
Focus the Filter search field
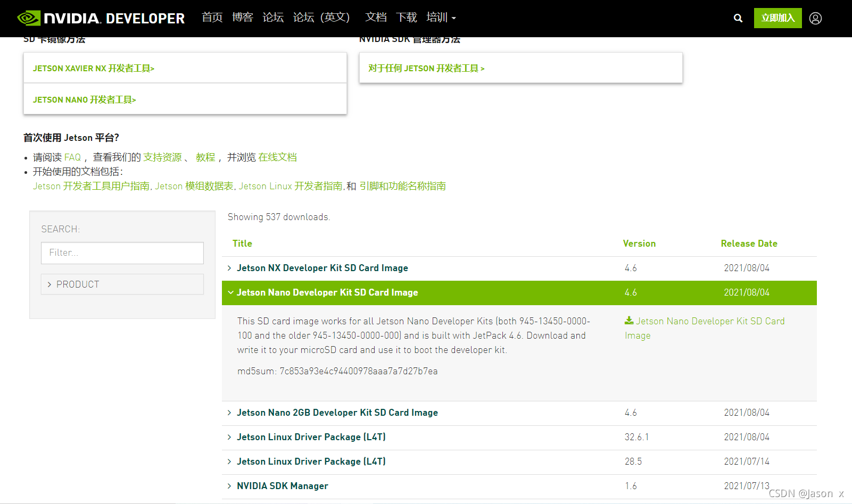click(x=122, y=253)
